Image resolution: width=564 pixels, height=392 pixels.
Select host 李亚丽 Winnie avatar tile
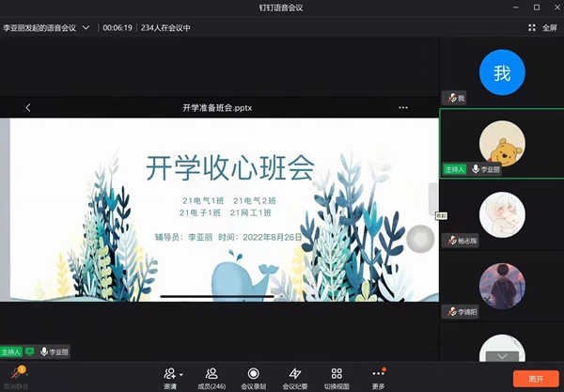[502, 144]
